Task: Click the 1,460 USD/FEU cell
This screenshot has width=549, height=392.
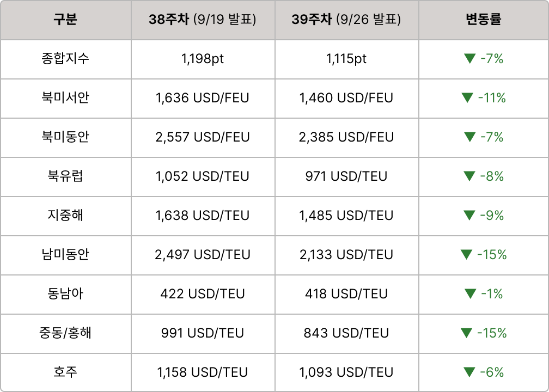Action: [x=346, y=98]
